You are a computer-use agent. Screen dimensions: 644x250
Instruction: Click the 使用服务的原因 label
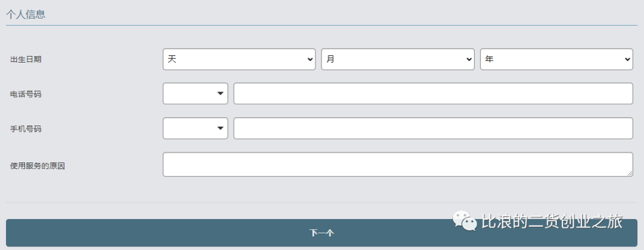[x=38, y=167]
